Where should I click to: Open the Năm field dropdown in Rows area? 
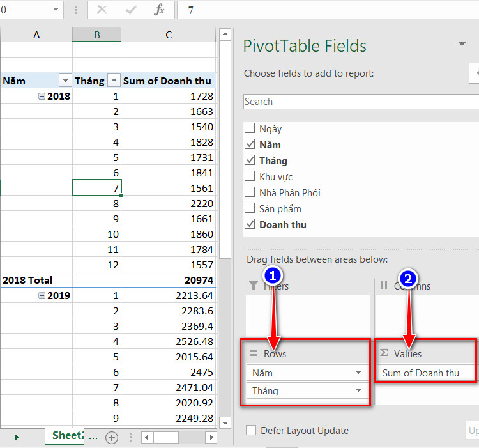pyautogui.click(x=358, y=373)
